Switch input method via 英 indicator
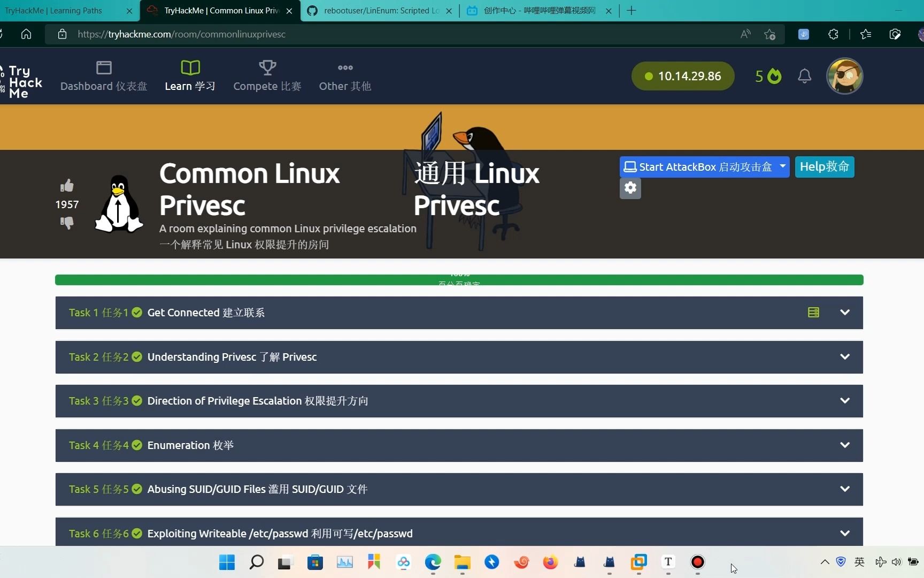Image resolution: width=924 pixels, height=578 pixels. pyautogui.click(x=859, y=562)
